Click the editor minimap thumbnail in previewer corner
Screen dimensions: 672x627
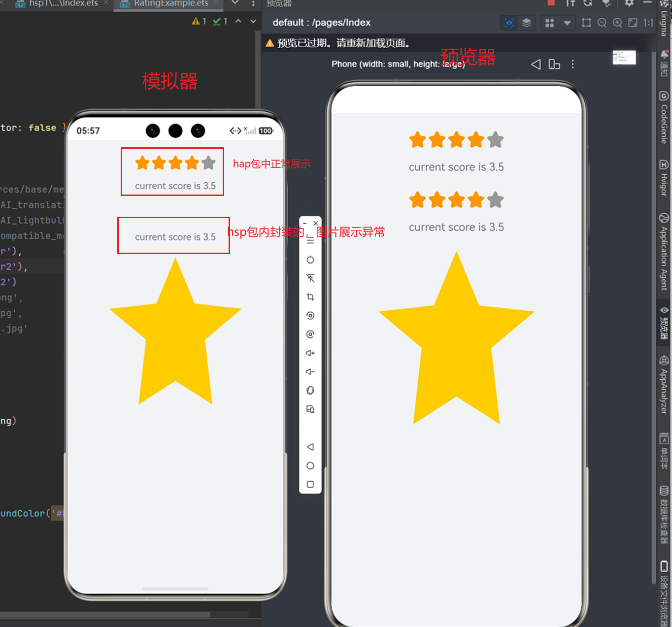pos(624,58)
